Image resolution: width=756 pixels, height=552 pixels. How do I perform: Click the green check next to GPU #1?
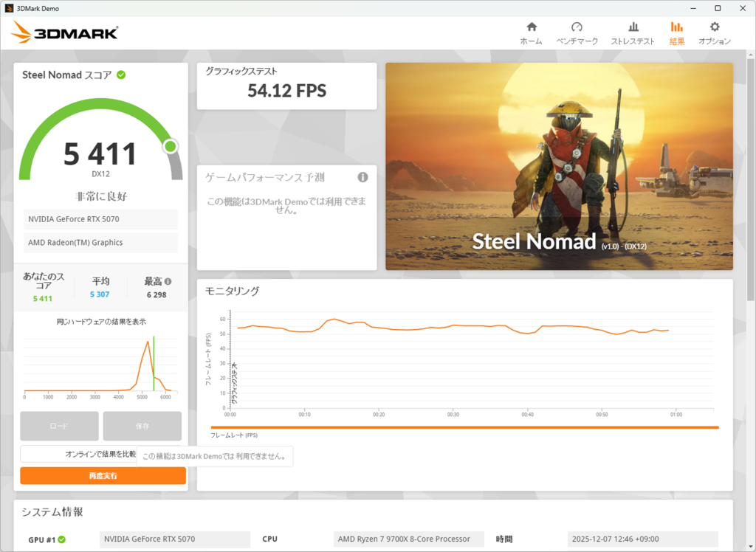point(62,539)
